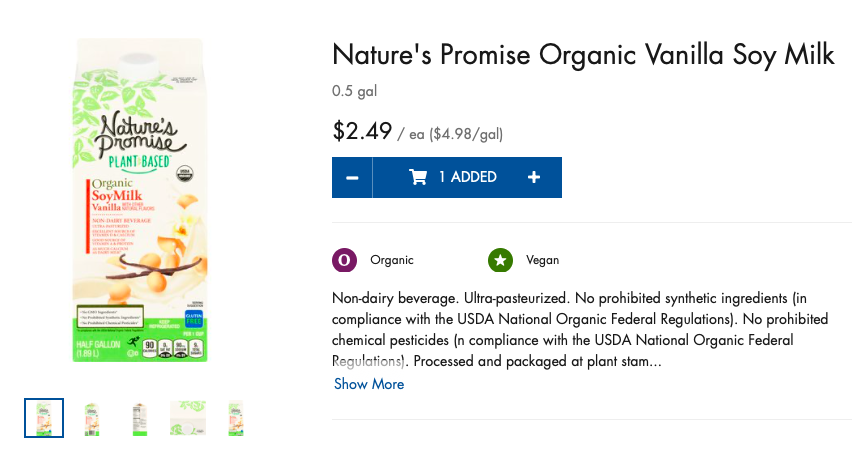Click the $2.49 price
The image size is (852, 459).
362,131
